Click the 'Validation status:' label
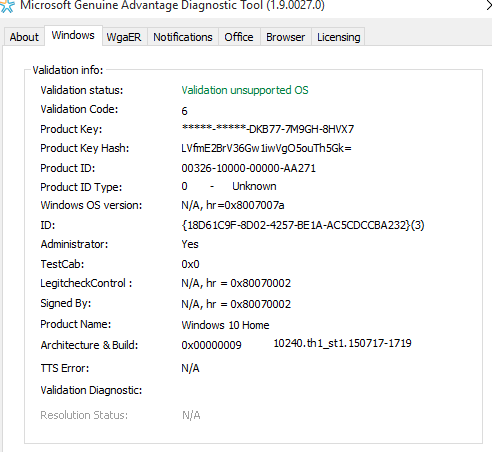 82,90
